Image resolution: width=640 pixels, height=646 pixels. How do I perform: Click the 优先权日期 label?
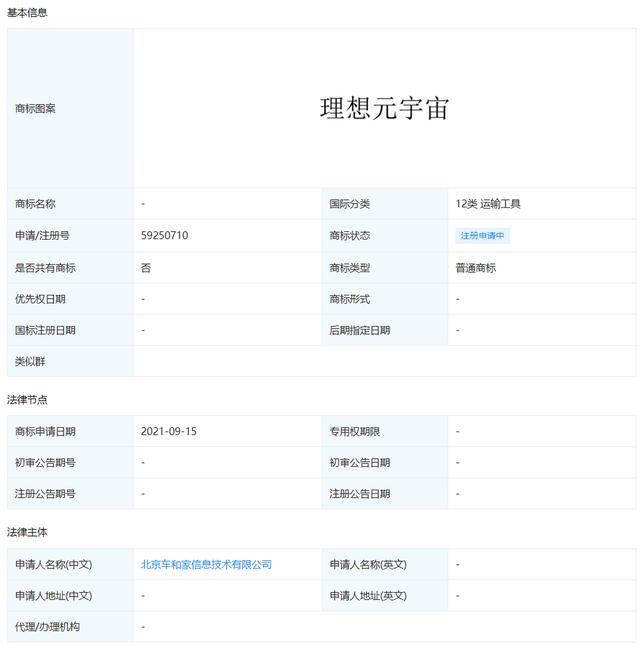click(x=40, y=299)
